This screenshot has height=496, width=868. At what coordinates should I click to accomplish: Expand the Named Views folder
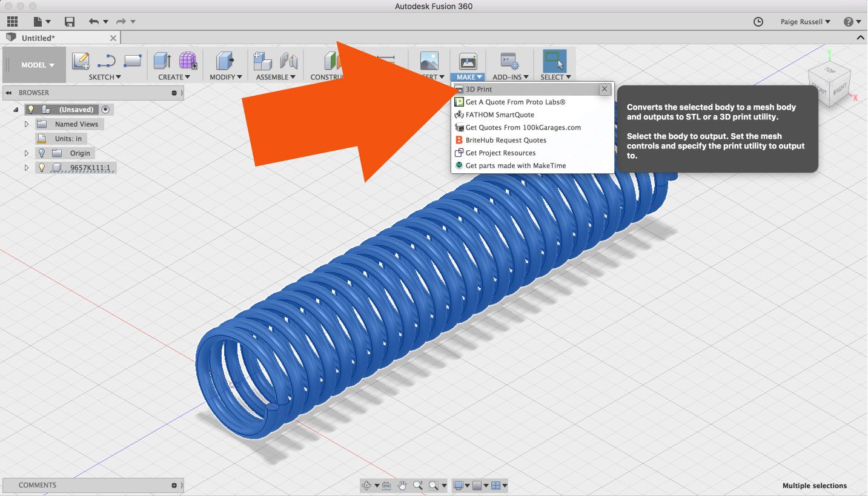coord(27,124)
